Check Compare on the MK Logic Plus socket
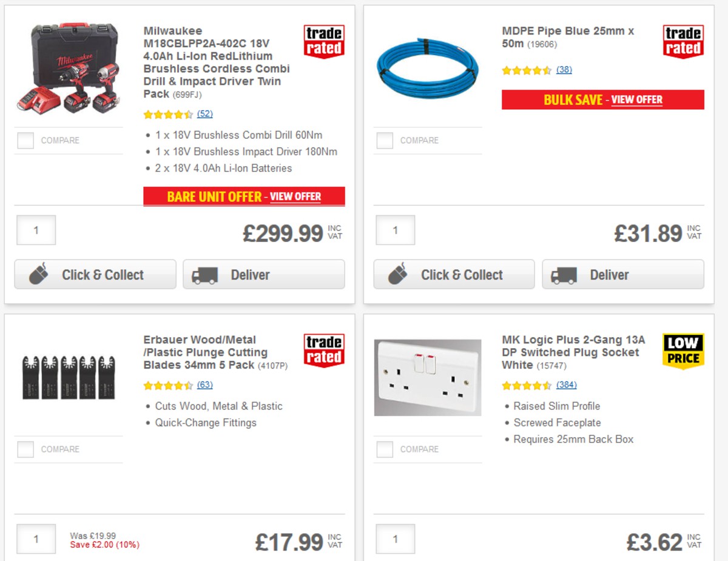 384,449
